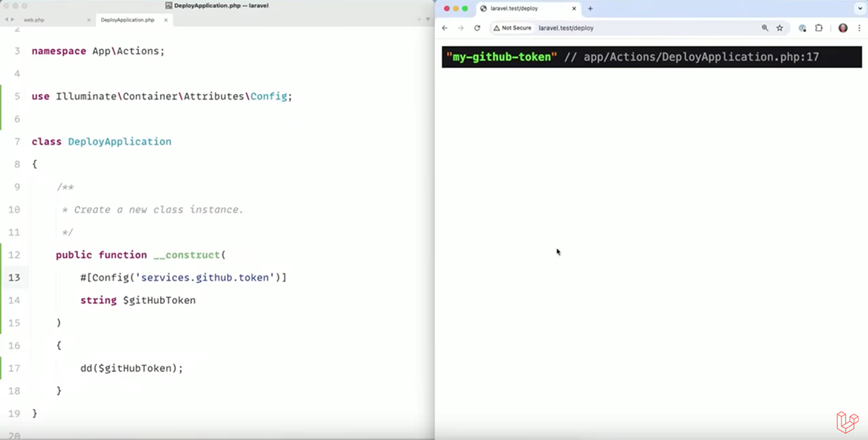Click the Config import class name on line 5
The height and width of the screenshot is (440, 868).
tap(268, 96)
